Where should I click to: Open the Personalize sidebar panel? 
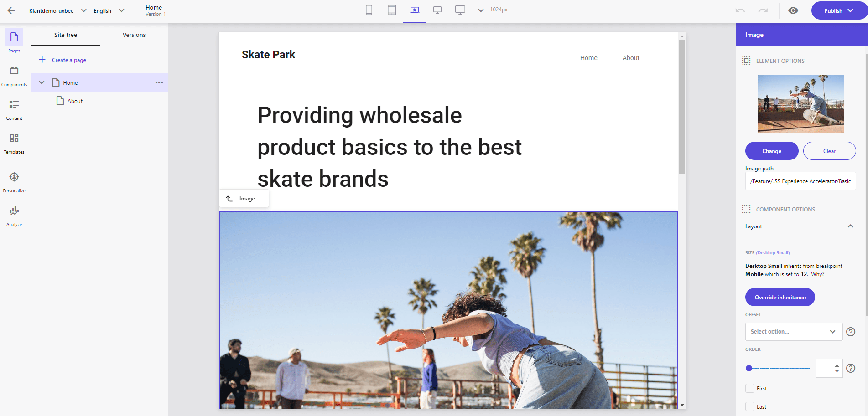pos(14,182)
